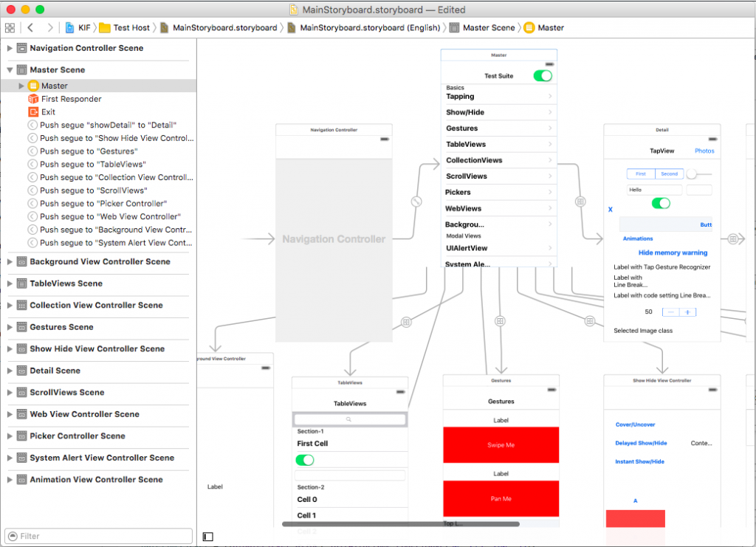
Task: Click the related items grid icon
Action: (x=10, y=28)
